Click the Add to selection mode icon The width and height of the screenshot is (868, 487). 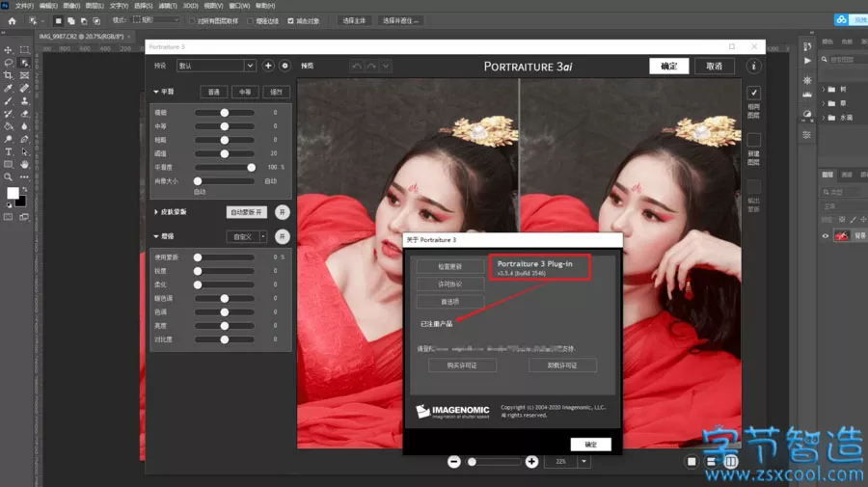pos(70,21)
